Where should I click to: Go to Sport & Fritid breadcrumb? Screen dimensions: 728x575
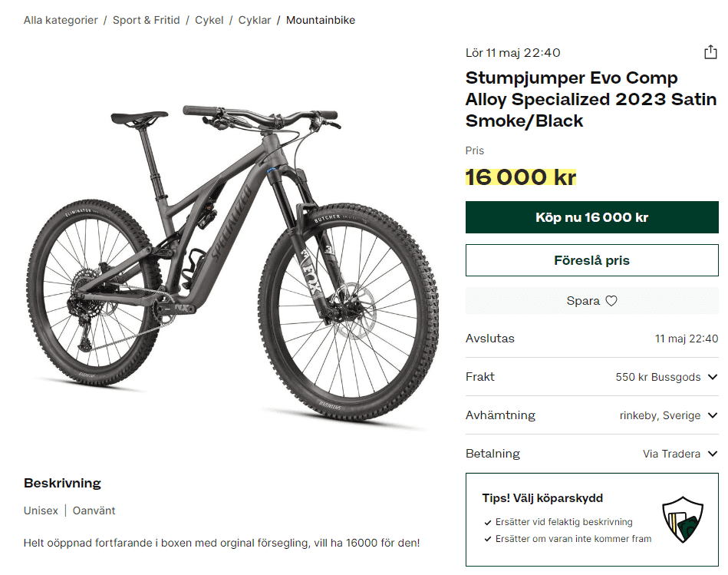(146, 20)
